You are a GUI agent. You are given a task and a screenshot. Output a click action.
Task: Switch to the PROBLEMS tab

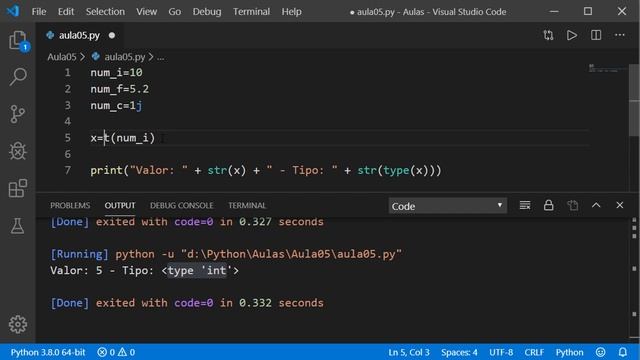[70, 205]
